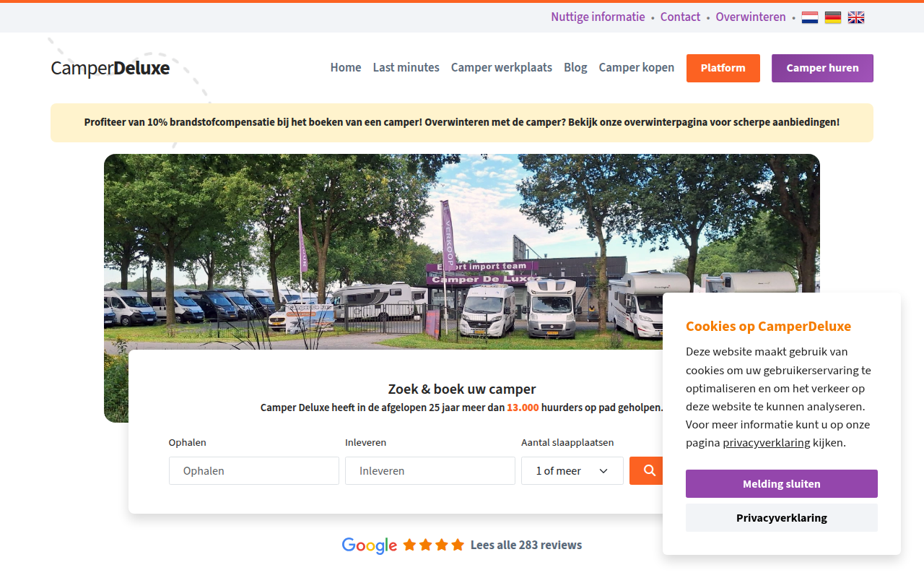Open the Nuttige informatie link

[x=598, y=17]
